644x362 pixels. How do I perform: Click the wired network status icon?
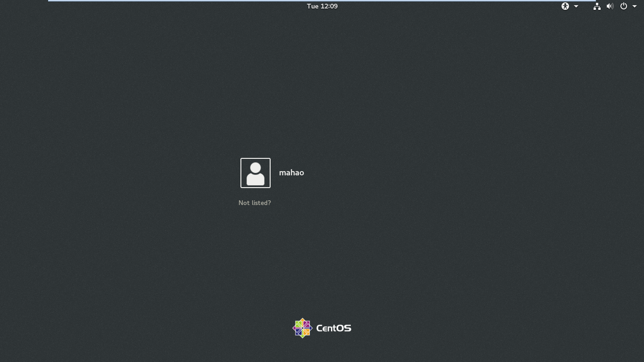tap(597, 6)
